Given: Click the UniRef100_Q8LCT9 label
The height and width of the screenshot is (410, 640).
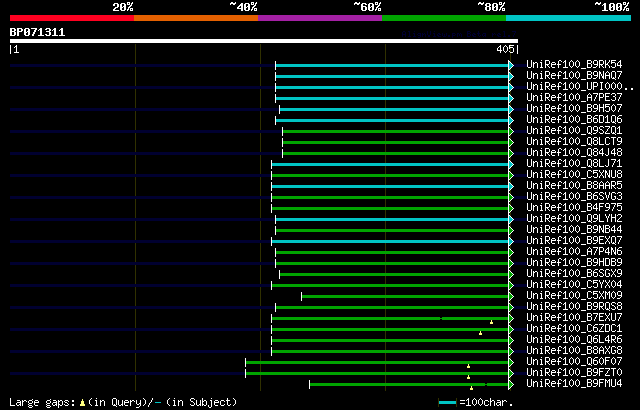Looking at the screenshot, I should (x=574, y=142).
